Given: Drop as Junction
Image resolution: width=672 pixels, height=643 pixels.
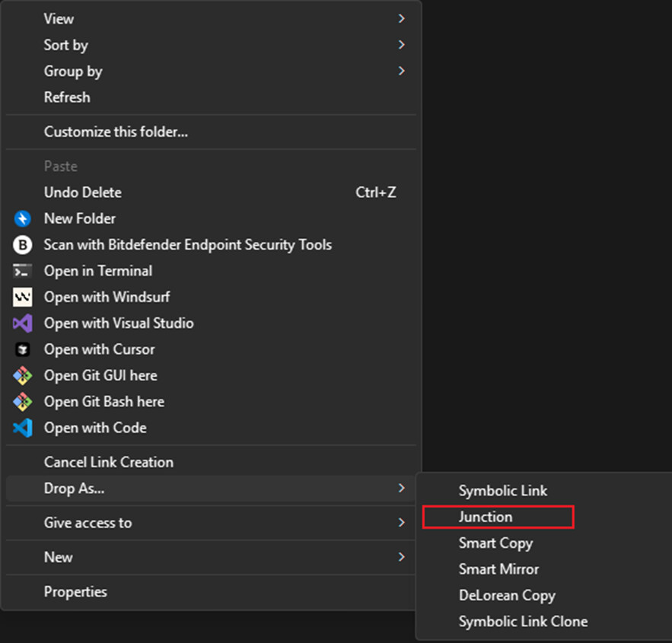Looking at the screenshot, I should tap(545, 517).
